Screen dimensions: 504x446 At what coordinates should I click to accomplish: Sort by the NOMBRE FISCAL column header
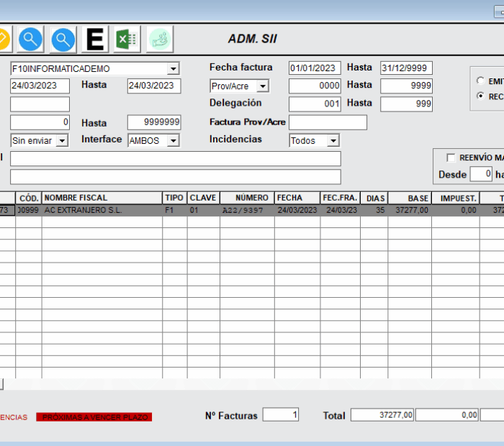click(102, 198)
